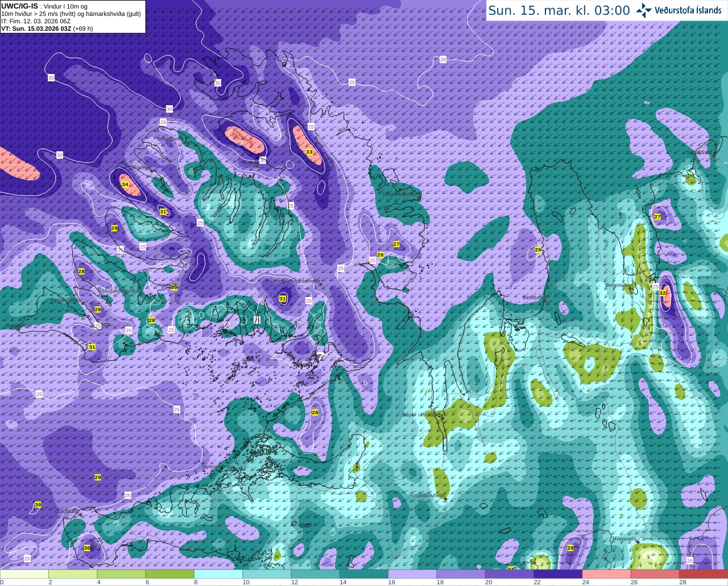Select the 20–22 legend color swatch
Screen dimensions: 728x586
point(510,574)
